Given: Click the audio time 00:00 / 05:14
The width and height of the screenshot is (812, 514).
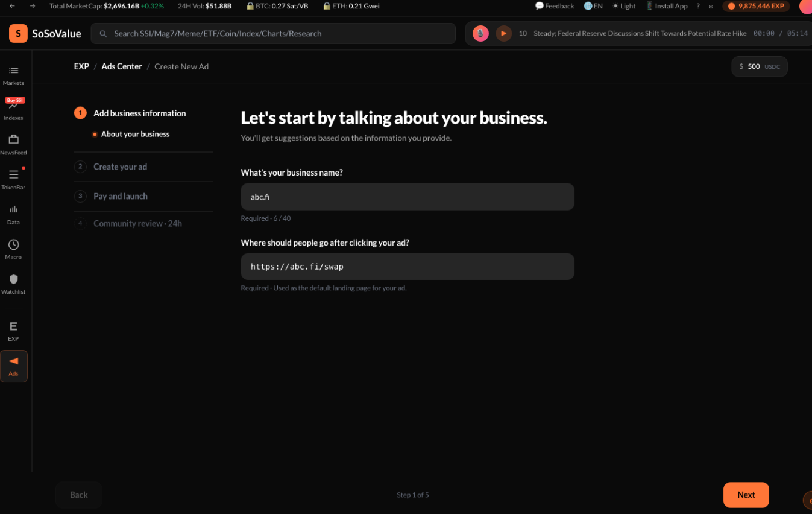Looking at the screenshot, I should 781,34.
